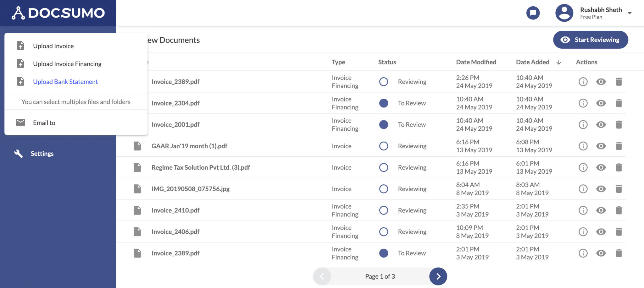
Task: Go to next page with the chevron arrow
Action: pos(438,276)
